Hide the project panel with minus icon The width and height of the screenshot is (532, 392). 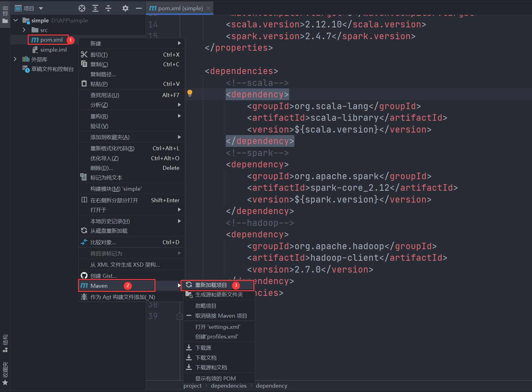click(x=139, y=8)
